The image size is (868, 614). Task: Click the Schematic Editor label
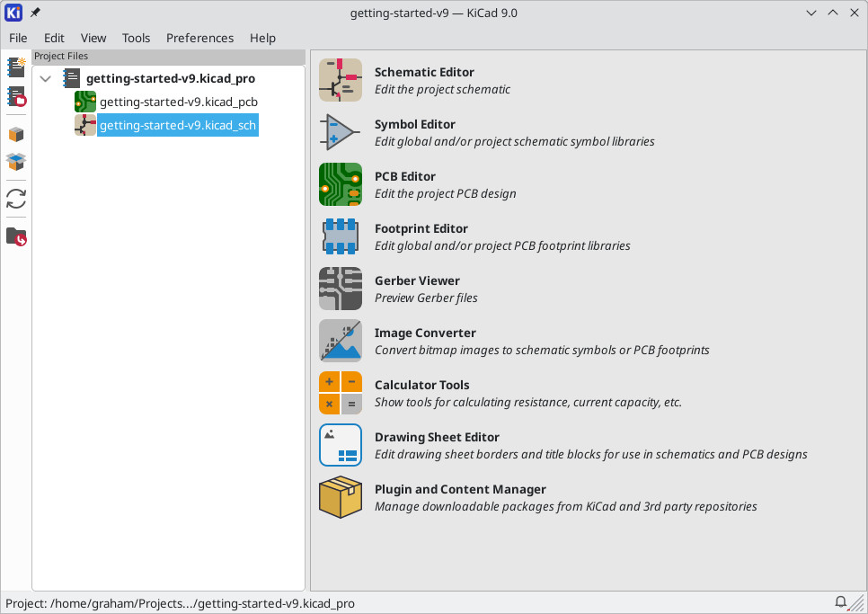[424, 73]
